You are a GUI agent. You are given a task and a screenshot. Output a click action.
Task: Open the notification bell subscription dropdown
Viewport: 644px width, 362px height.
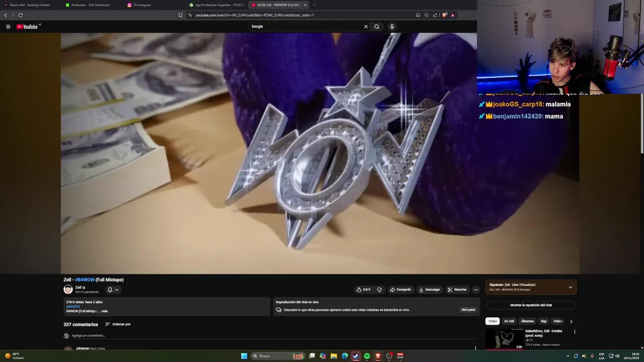point(113,290)
